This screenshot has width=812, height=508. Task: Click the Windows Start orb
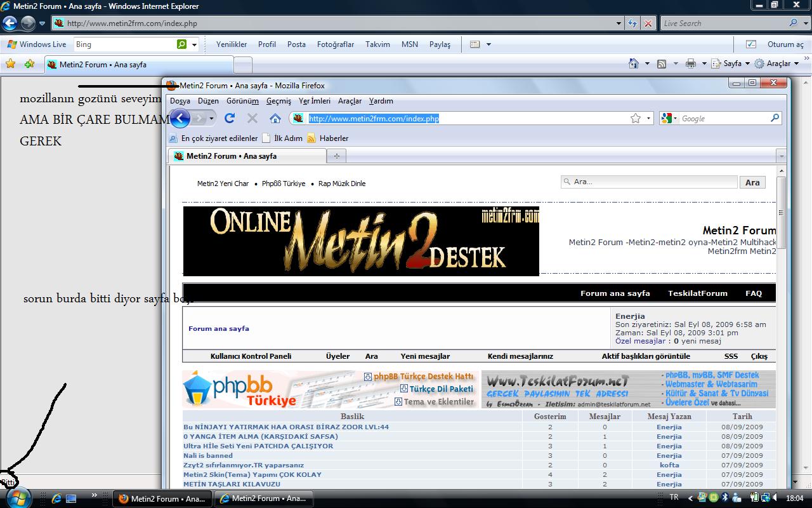click(18, 497)
